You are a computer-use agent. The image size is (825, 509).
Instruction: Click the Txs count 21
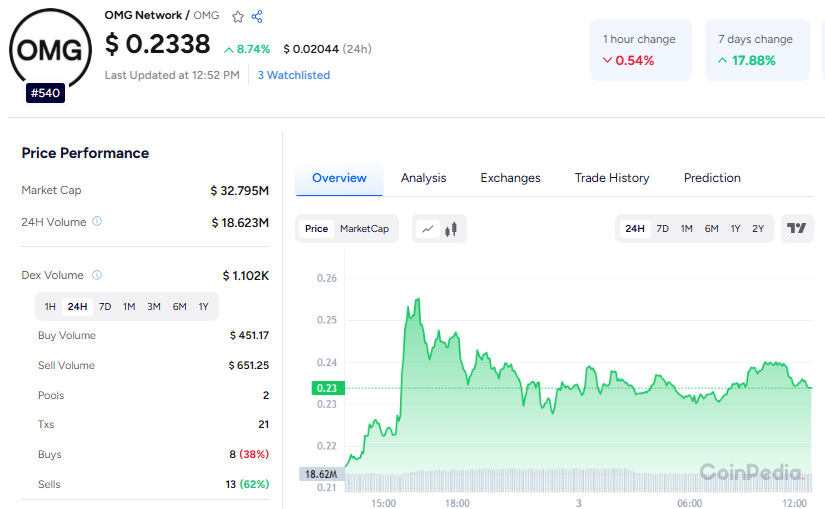[x=264, y=424]
